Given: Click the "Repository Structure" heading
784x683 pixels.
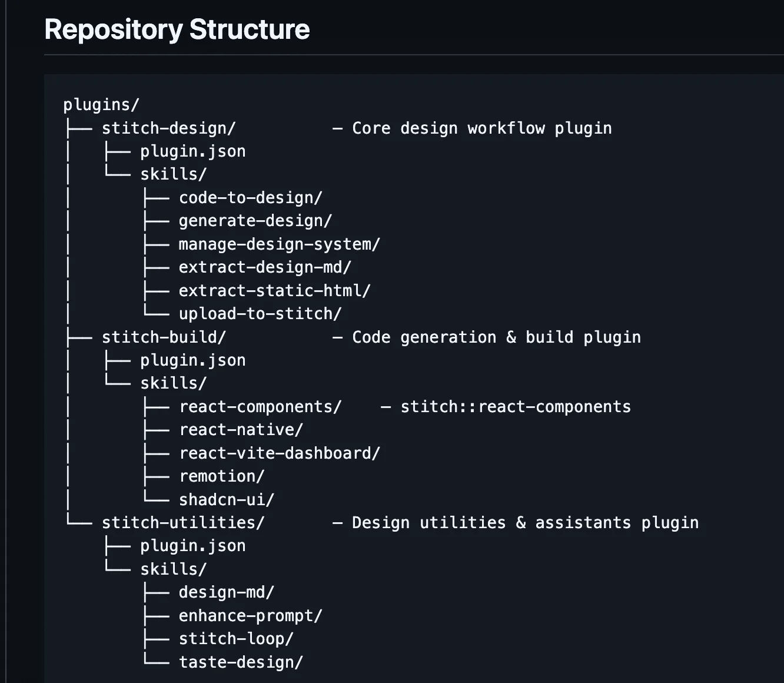Looking at the screenshot, I should (x=177, y=29).
